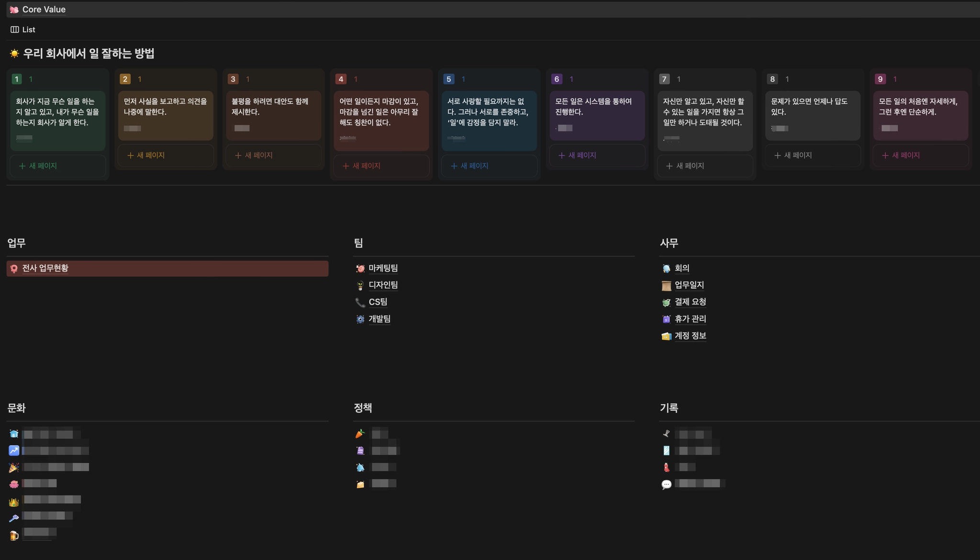Click the Core Value page icon
The width and height of the screenshot is (980, 560).
coord(14,10)
